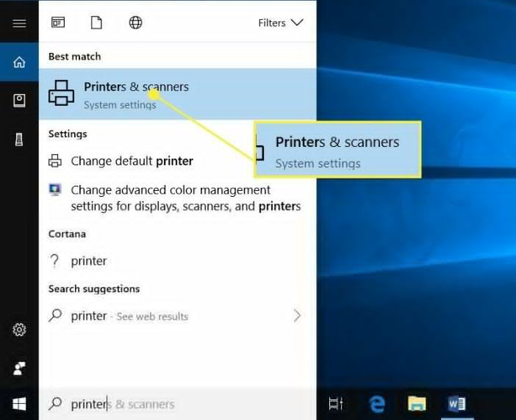Filter results by Web globe icon

click(x=135, y=23)
